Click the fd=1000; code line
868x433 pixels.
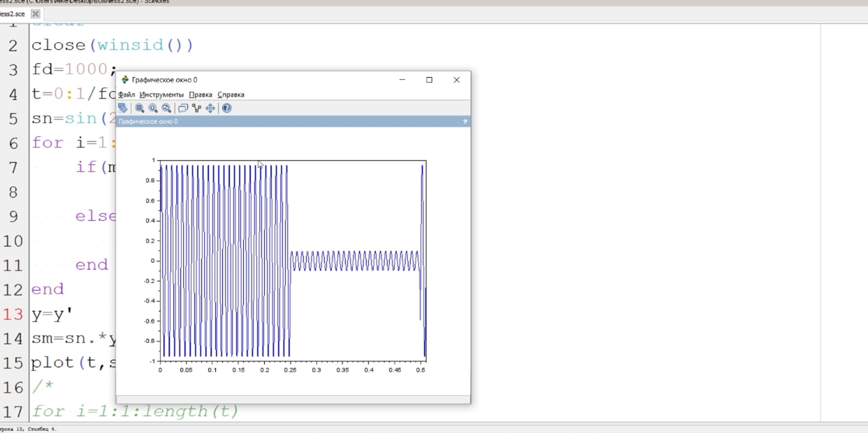click(x=74, y=69)
